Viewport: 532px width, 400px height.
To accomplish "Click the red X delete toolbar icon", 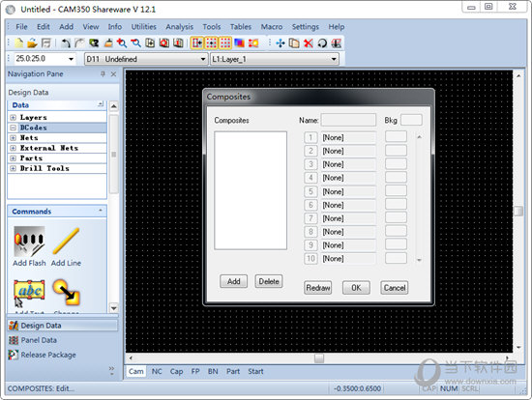I will (308, 43).
